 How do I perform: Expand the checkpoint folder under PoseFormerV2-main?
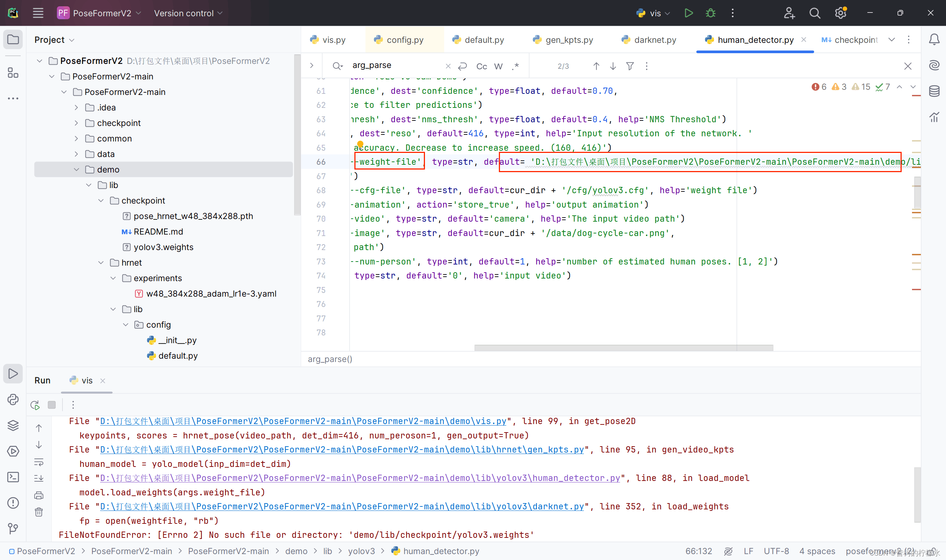(76, 123)
